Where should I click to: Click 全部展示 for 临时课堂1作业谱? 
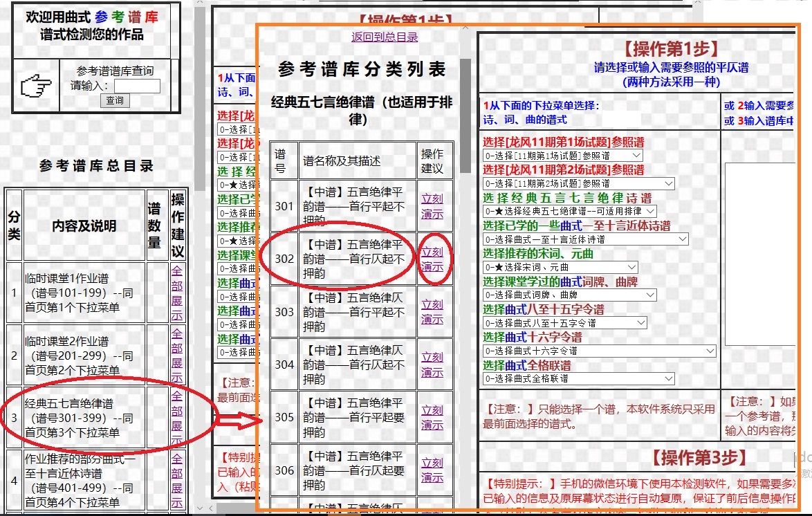[x=177, y=293]
